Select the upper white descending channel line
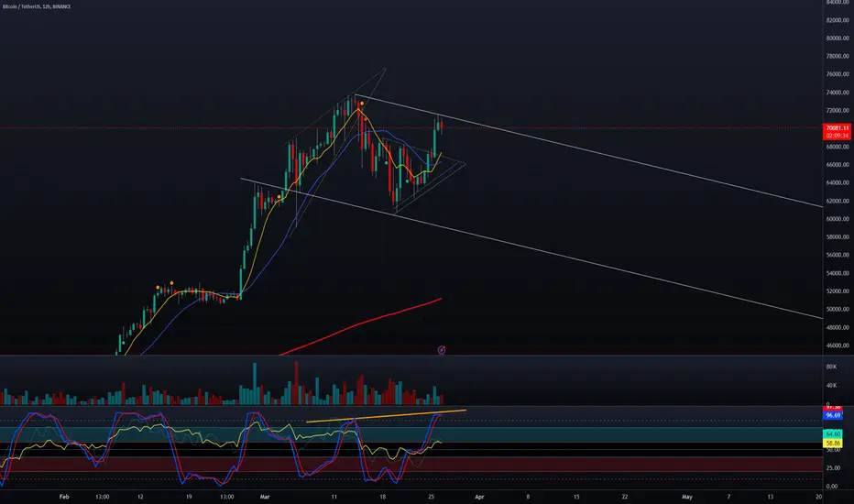This screenshot has width=854, height=504. 588,151
